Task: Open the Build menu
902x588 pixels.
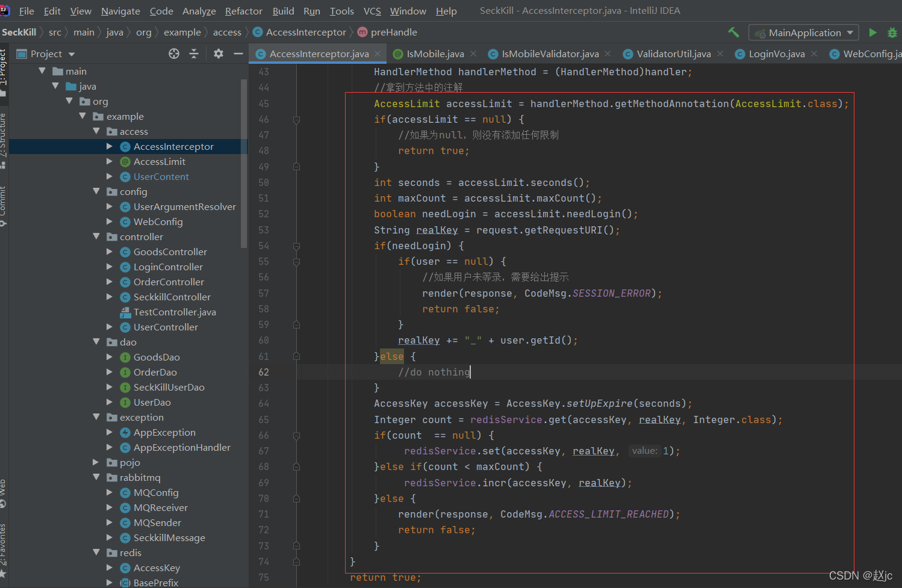Action: (283, 11)
